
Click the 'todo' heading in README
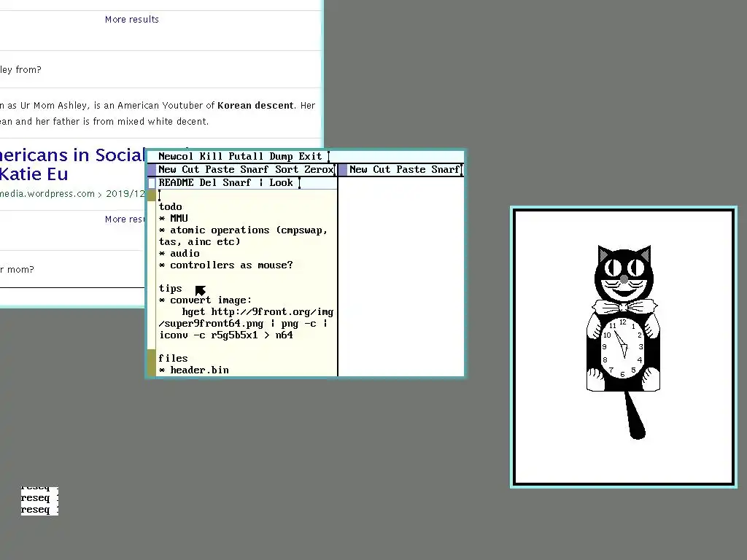click(170, 206)
